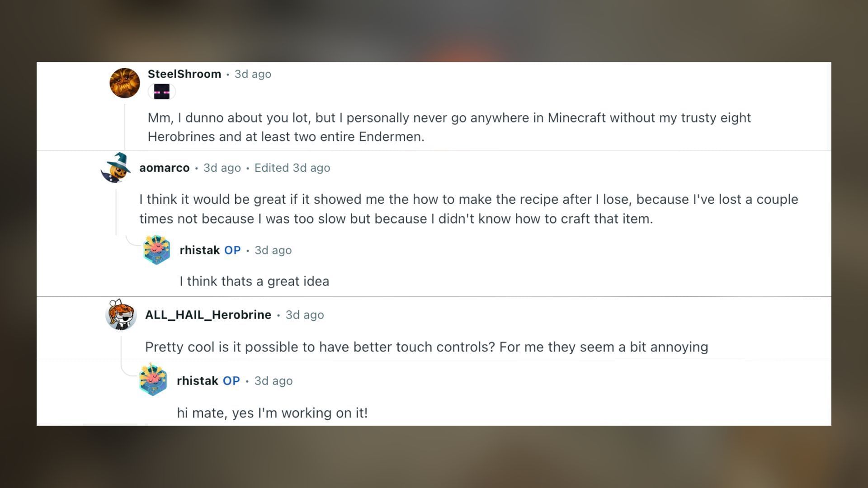
Task: Click the comment text about better touch controls
Action: [426, 347]
